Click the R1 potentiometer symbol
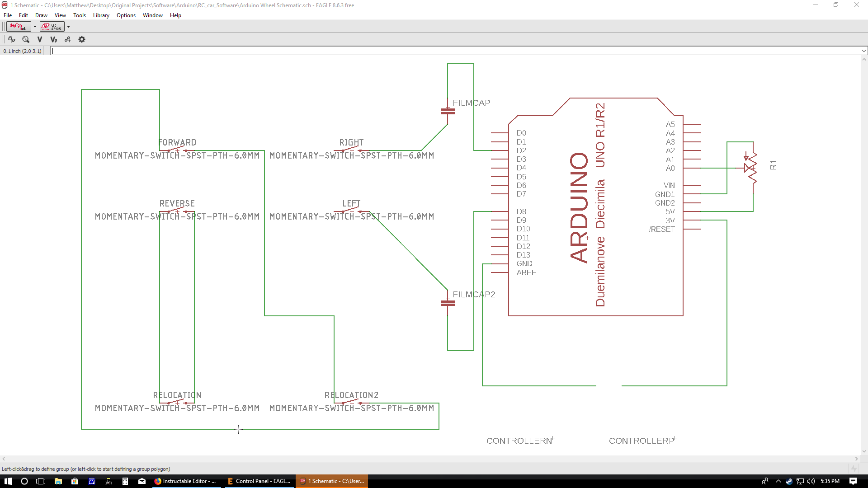Viewport: 868px width, 488px height. (751, 168)
